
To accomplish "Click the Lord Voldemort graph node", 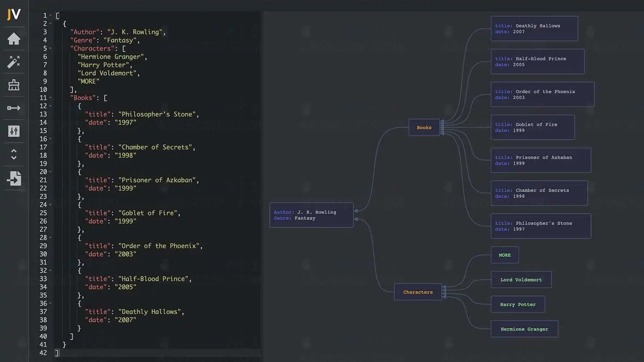I will pyautogui.click(x=521, y=280).
